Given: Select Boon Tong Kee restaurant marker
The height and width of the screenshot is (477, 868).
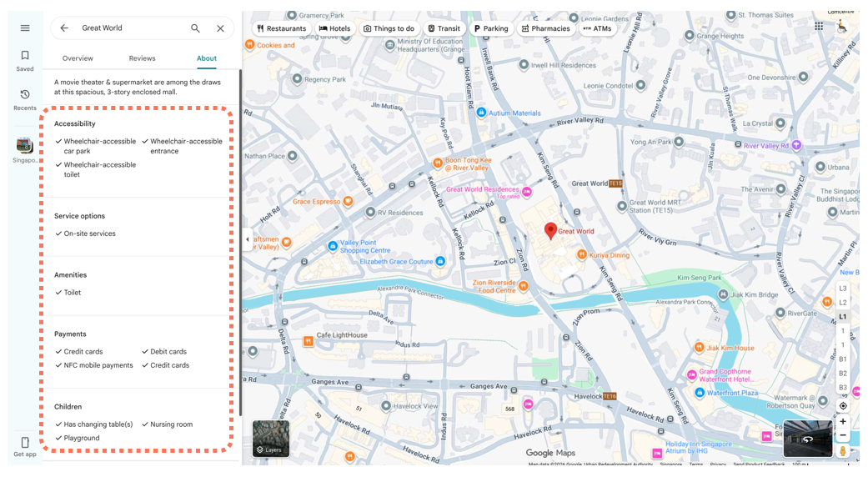Looking at the screenshot, I should coord(437,163).
